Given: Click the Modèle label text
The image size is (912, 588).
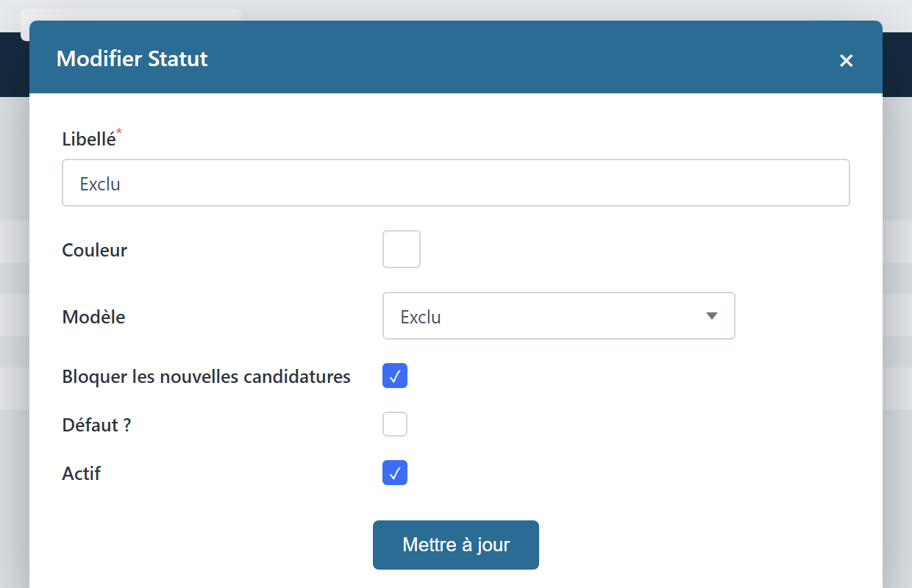Looking at the screenshot, I should pos(94,317).
